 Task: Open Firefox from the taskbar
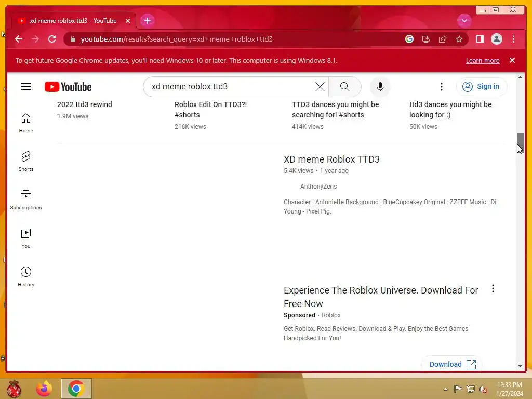pyautogui.click(x=44, y=389)
